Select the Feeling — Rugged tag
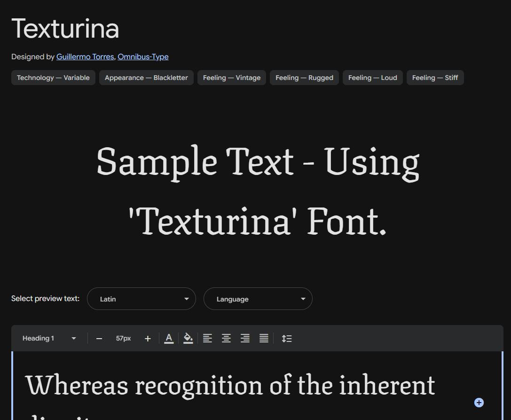This screenshot has height=420, width=511. coord(304,78)
